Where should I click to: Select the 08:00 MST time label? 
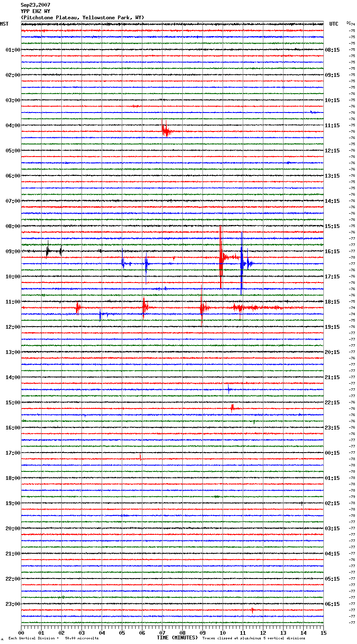(13, 226)
